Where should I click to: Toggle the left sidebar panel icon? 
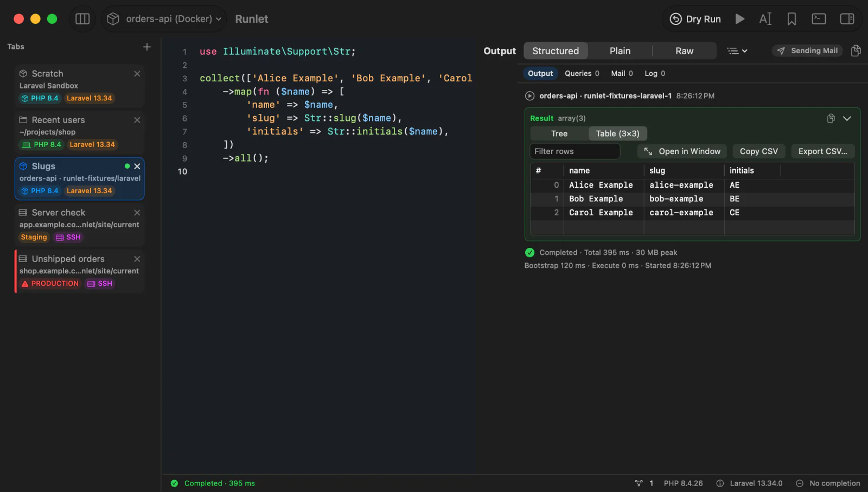click(82, 19)
